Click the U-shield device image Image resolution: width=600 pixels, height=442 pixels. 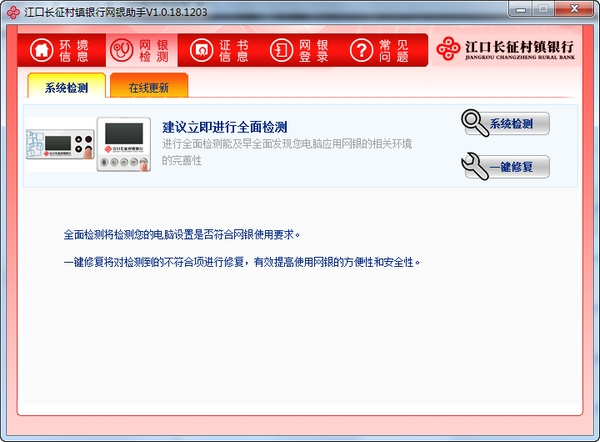[89, 145]
